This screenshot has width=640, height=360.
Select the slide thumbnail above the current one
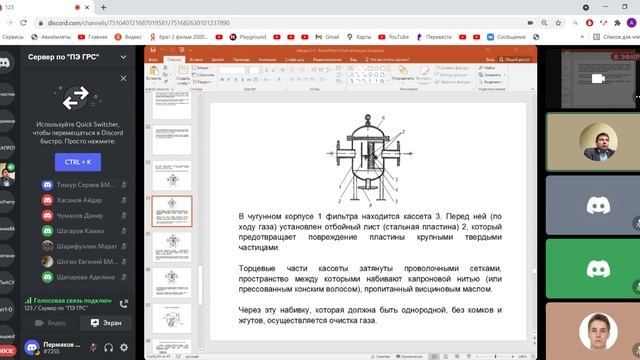click(172, 176)
